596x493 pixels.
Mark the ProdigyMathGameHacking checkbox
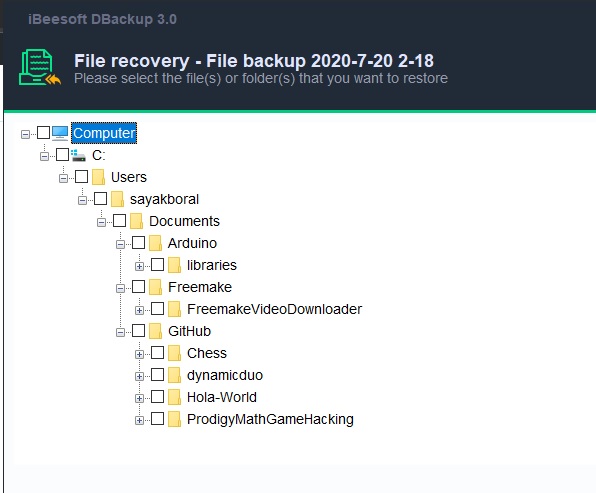coord(157,419)
